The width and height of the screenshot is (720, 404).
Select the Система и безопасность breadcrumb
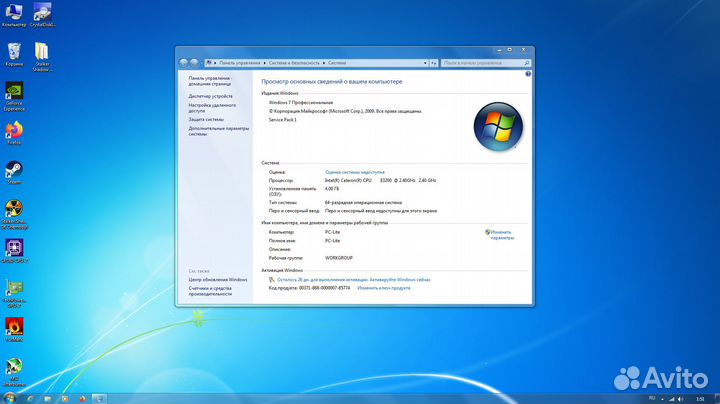pos(294,63)
